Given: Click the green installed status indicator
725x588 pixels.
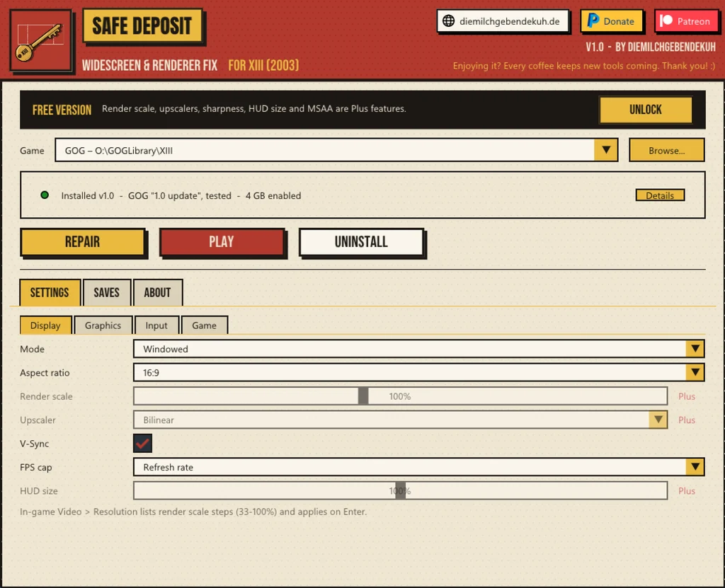Looking at the screenshot, I should [x=45, y=195].
